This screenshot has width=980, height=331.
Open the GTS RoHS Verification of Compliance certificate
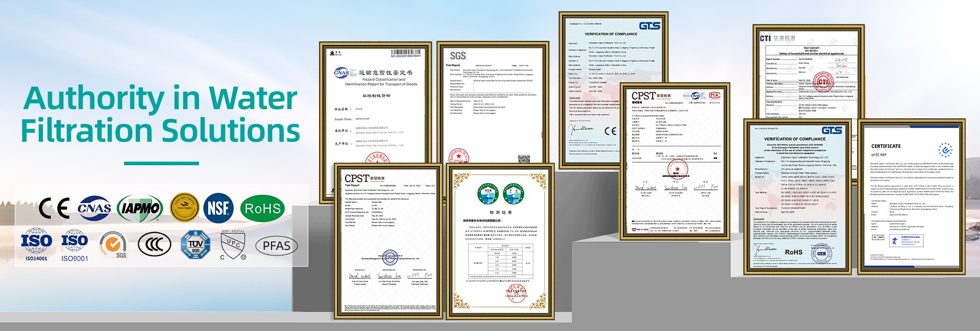pos(797,196)
